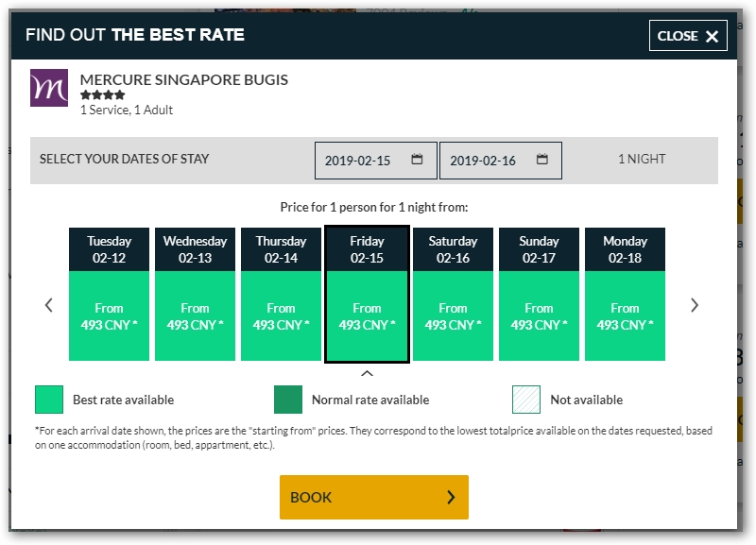Click the Best rate available swatch
Screen dimensions: 756x545
[x=49, y=400]
